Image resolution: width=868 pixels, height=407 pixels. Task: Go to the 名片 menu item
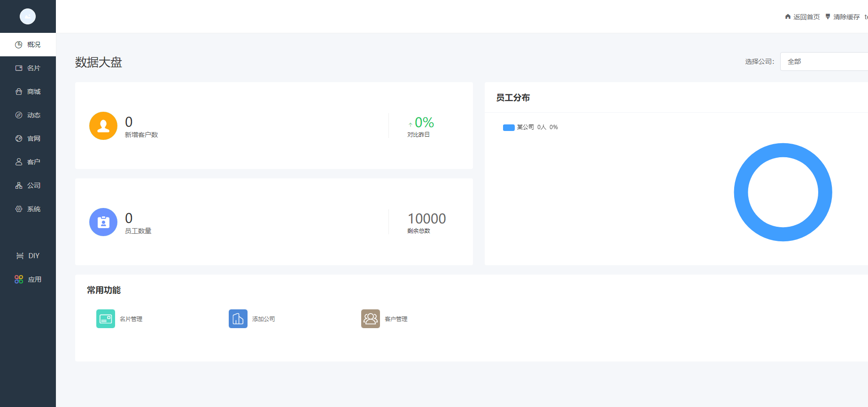pyautogui.click(x=28, y=68)
